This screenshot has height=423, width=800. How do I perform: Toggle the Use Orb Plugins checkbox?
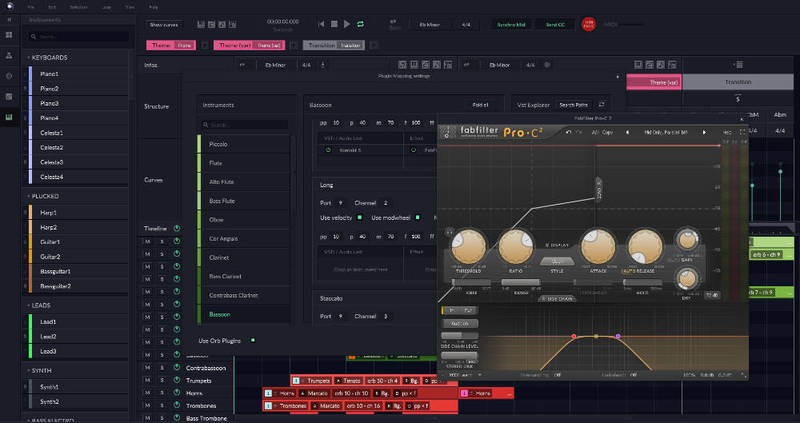(x=253, y=340)
